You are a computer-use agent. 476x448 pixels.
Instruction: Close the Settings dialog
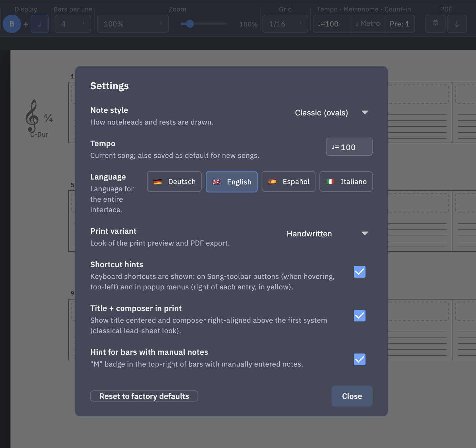[x=352, y=396]
